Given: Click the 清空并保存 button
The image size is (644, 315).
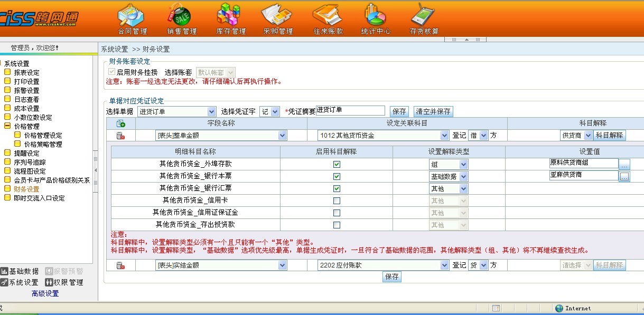Looking at the screenshot, I should (433, 112).
